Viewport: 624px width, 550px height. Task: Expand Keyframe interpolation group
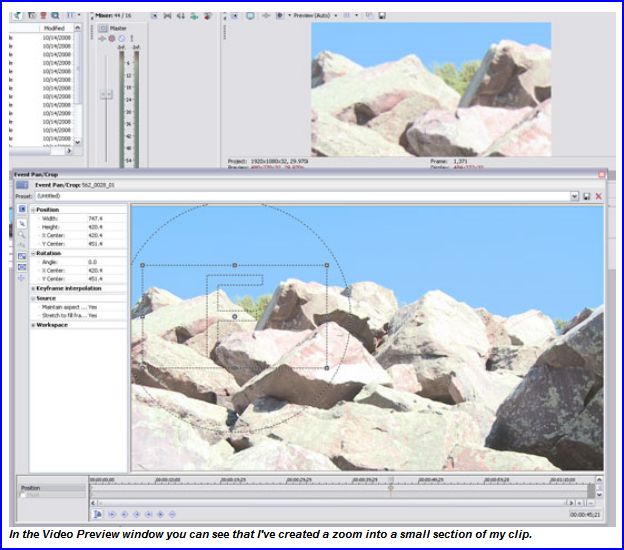tap(33, 289)
